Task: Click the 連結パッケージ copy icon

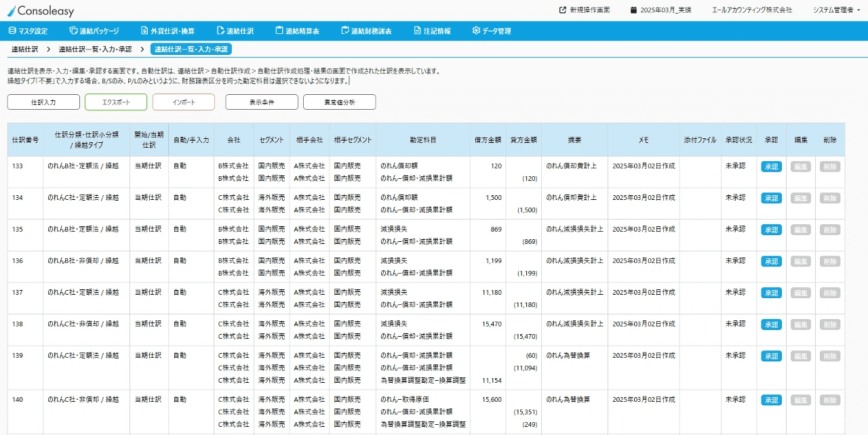Action: [73, 30]
